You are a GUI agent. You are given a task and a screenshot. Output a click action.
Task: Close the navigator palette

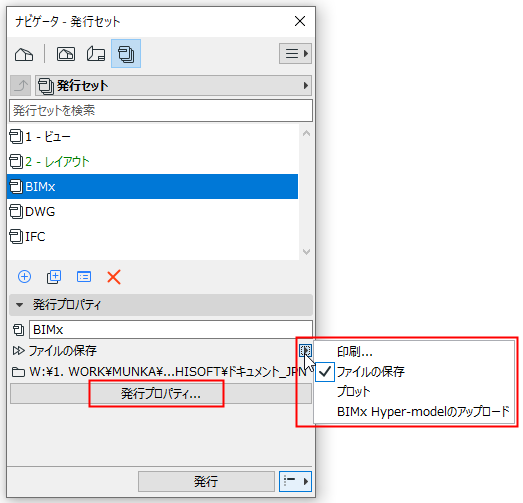[x=300, y=21]
